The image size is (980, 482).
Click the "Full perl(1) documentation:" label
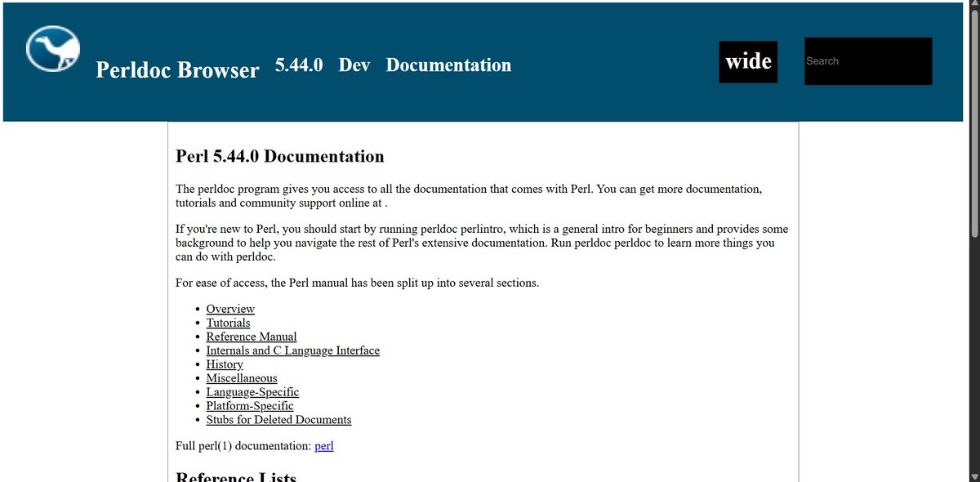(x=243, y=446)
